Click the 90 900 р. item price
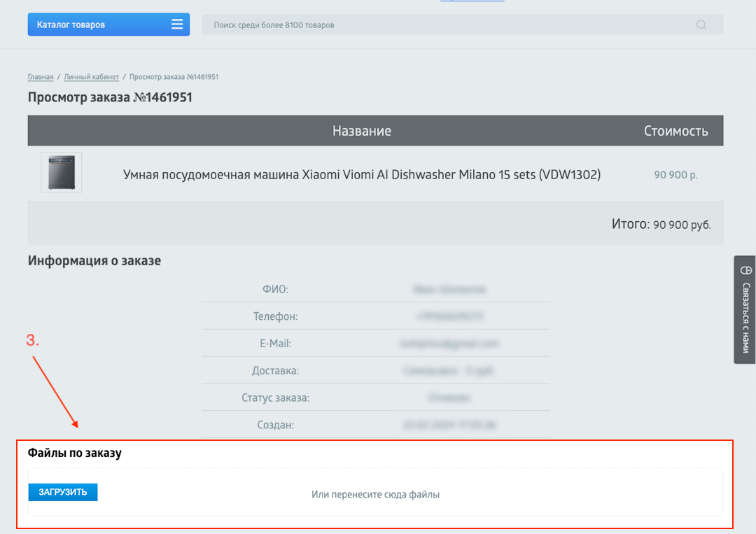This screenshot has height=534, width=756. tap(675, 175)
